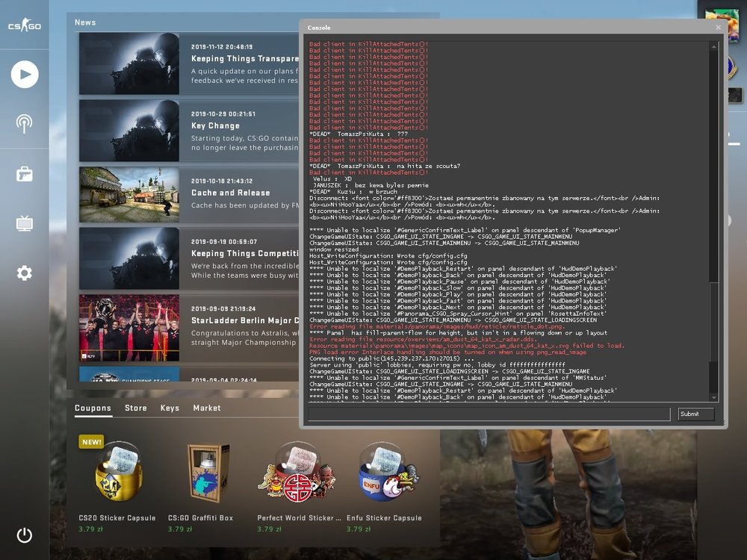The image size is (747, 560).
Task: Click the power quit icon
Action: [x=25, y=535]
